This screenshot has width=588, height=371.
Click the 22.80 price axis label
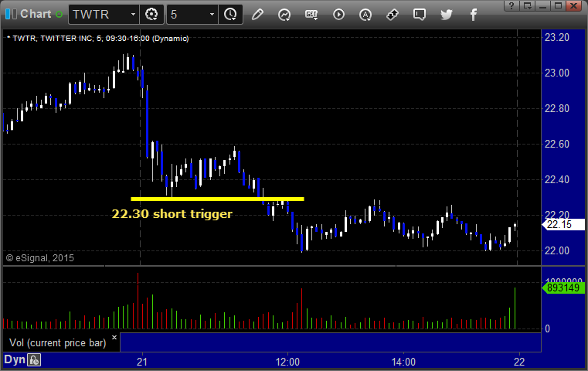point(557,108)
